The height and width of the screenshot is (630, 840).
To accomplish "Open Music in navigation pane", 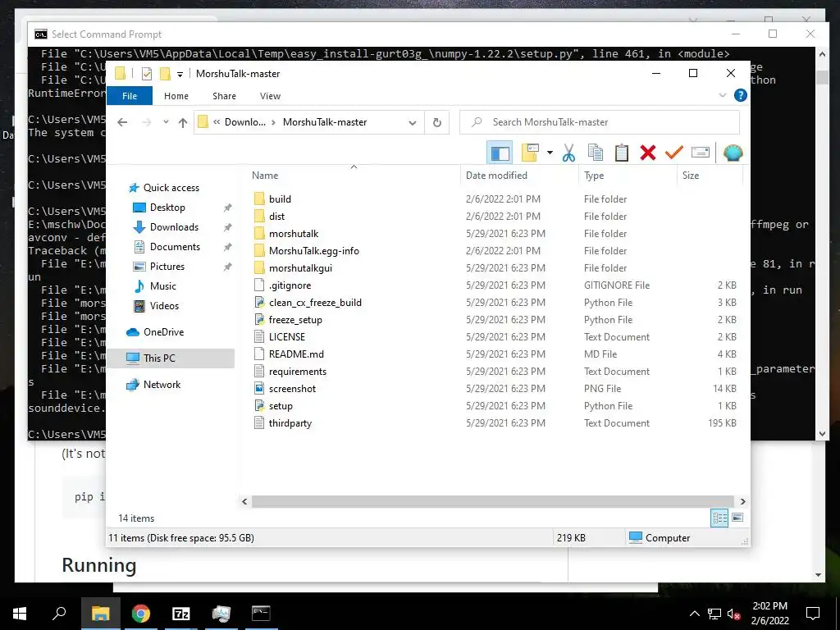I will tap(163, 286).
